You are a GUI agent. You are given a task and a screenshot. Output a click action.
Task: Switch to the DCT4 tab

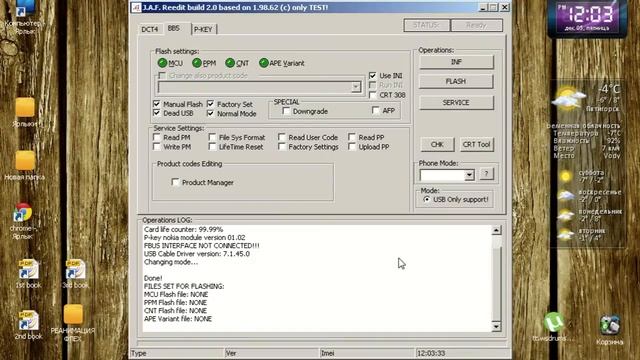(x=149, y=29)
